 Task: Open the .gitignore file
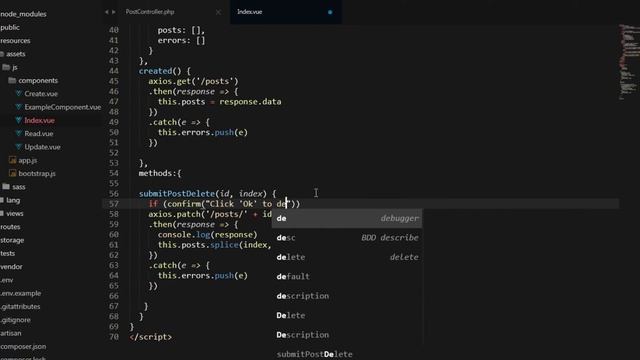pyautogui.click(x=15, y=320)
